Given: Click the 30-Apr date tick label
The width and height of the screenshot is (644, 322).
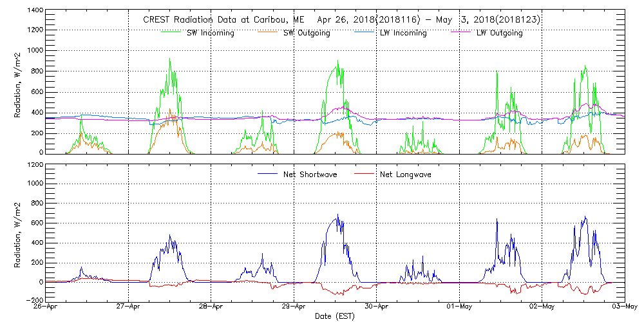Looking at the screenshot, I should point(377,307).
